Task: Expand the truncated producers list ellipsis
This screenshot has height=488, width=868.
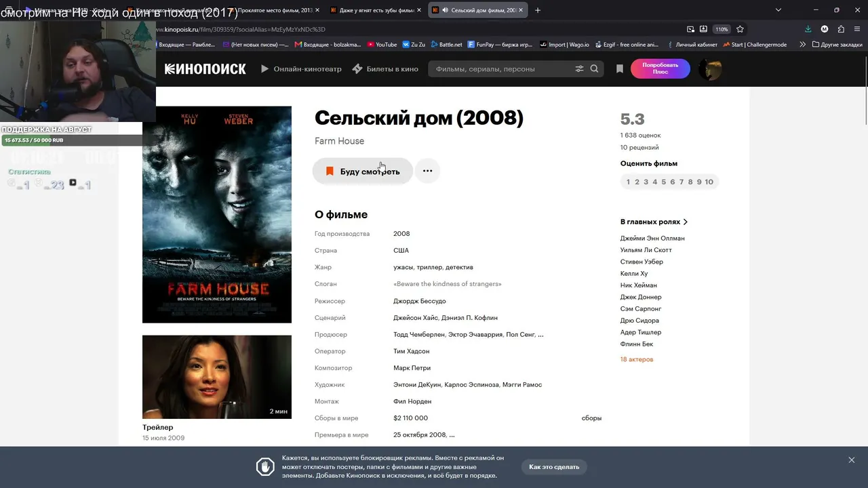Action: tap(540, 335)
